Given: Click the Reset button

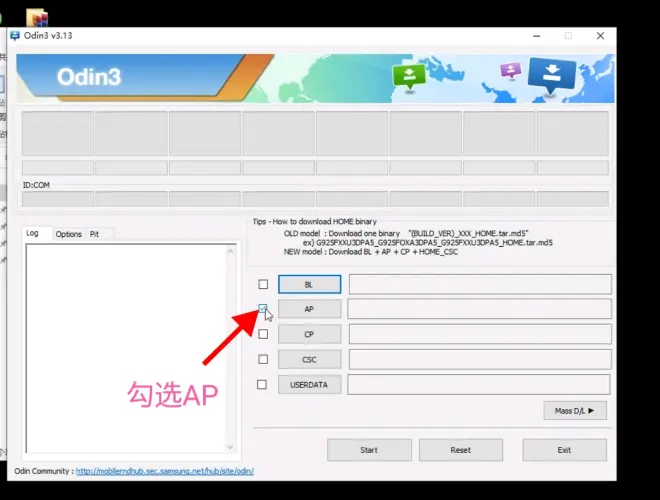Looking at the screenshot, I should point(460,450).
